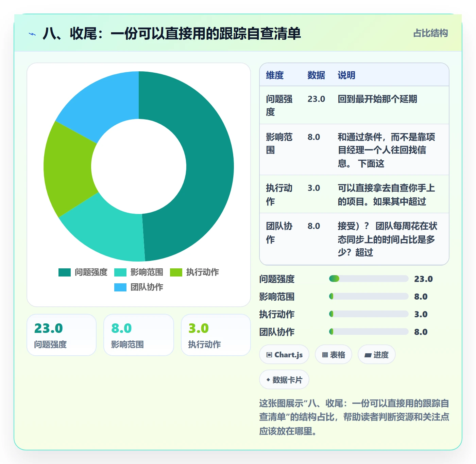Toggle the 问题强度 legend color swatch
The height and width of the screenshot is (464, 476).
(65, 272)
